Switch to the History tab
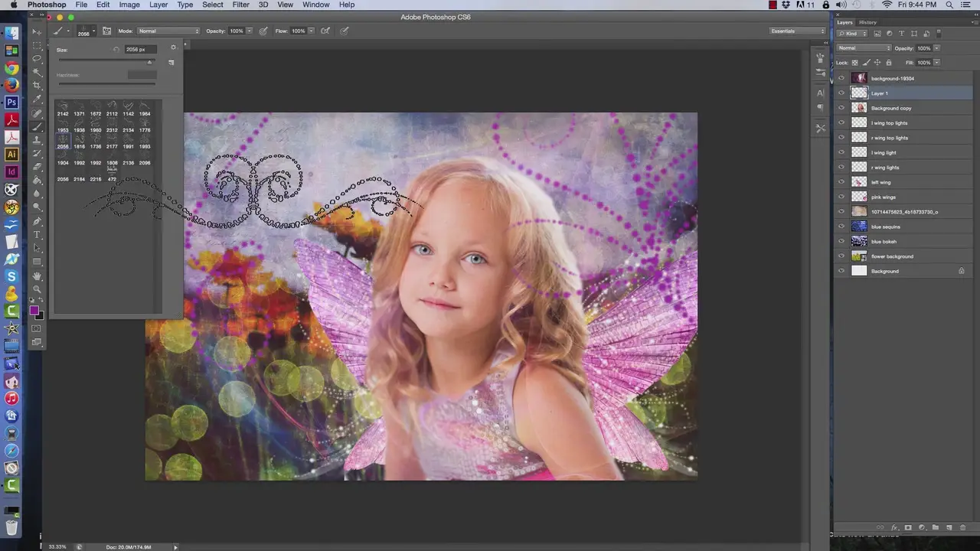 pos(867,22)
